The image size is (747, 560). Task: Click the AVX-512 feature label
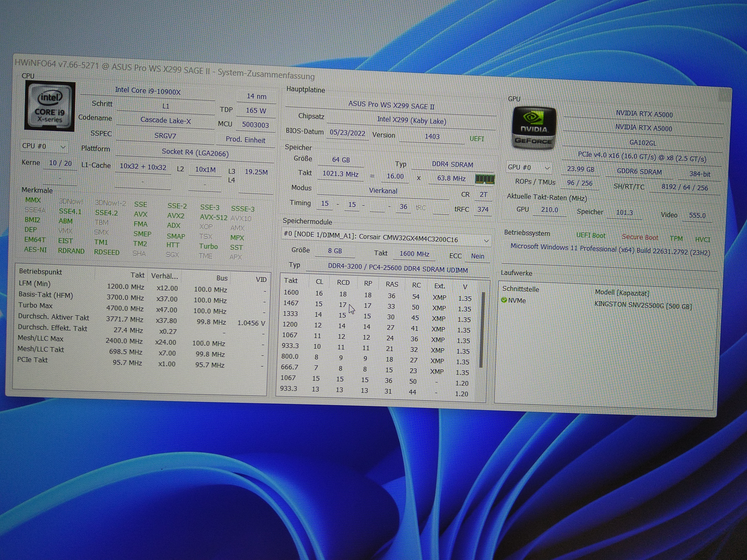pos(214,217)
